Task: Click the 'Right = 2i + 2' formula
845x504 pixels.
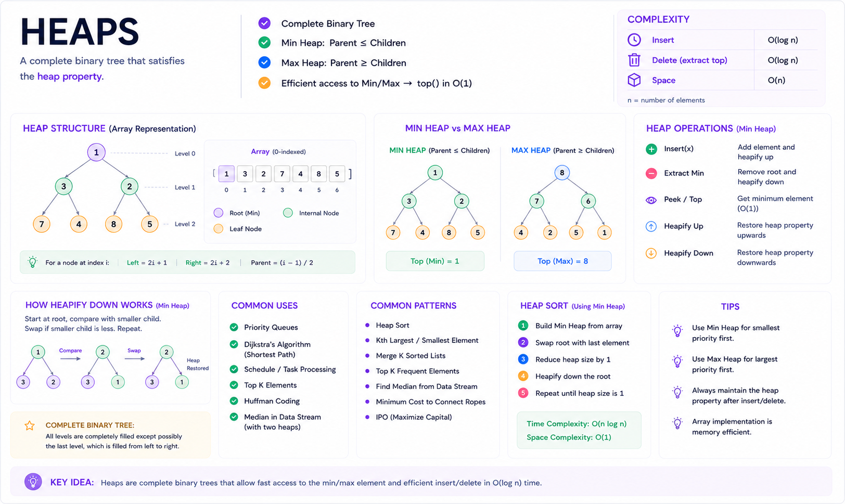Action: pyautogui.click(x=208, y=263)
